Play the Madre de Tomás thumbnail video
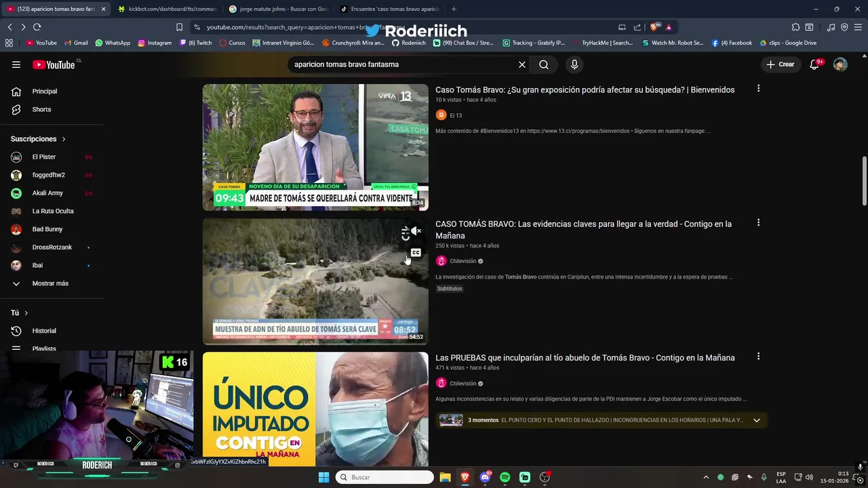Screen dimensions: 868x488 (x=315, y=147)
